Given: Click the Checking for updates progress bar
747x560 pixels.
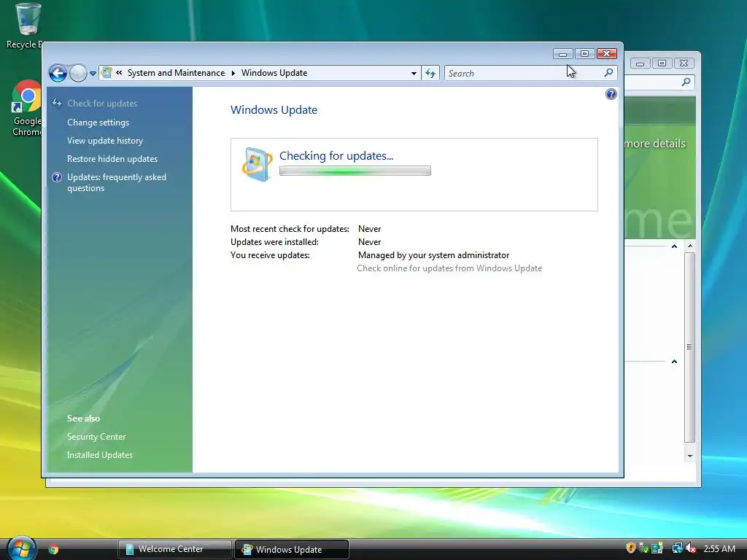Looking at the screenshot, I should pyautogui.click(x=355, y=171).
